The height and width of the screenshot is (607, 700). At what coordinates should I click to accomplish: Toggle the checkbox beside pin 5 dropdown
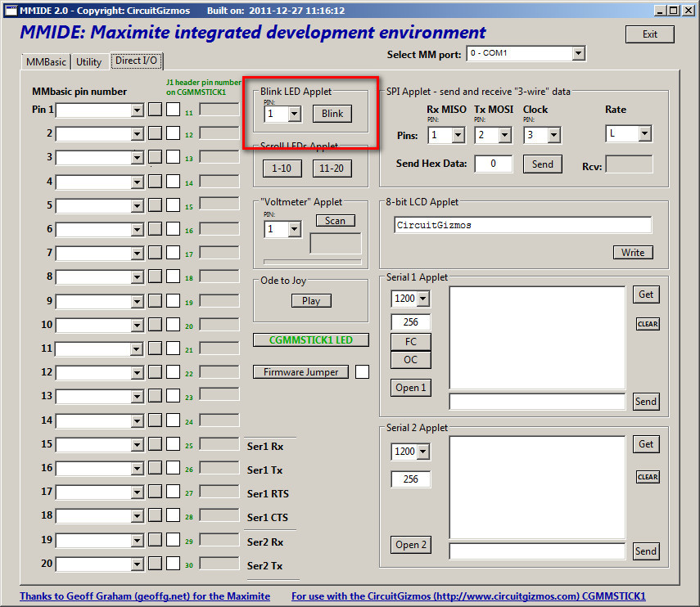coord(155,205)
